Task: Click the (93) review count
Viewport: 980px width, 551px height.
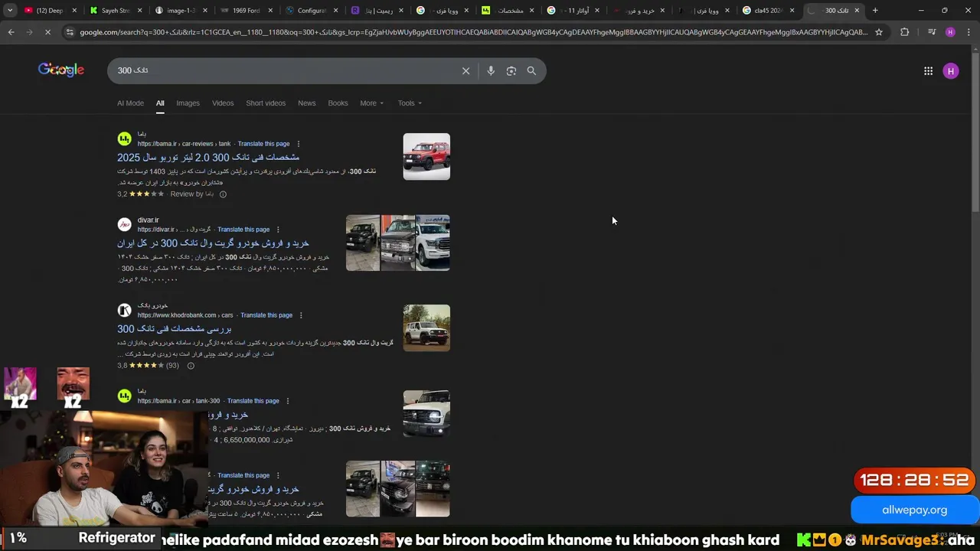Action: [172, 366]
